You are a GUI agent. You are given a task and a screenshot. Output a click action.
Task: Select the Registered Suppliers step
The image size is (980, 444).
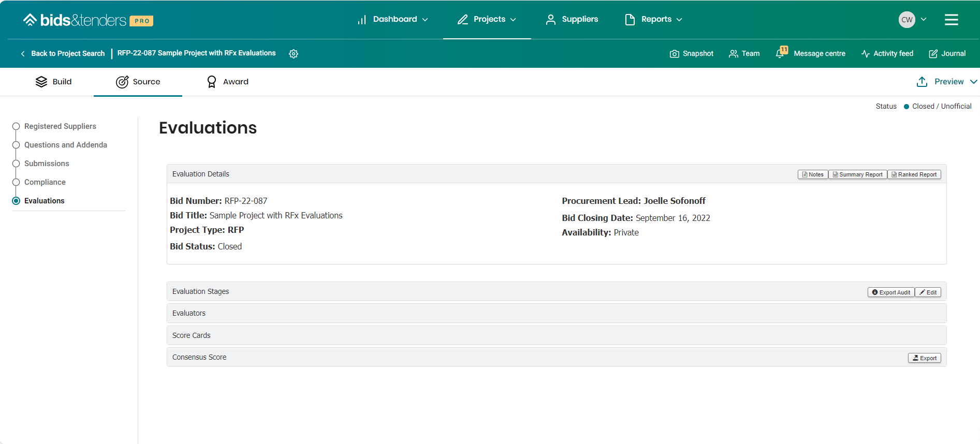click(x=60, y=126)
